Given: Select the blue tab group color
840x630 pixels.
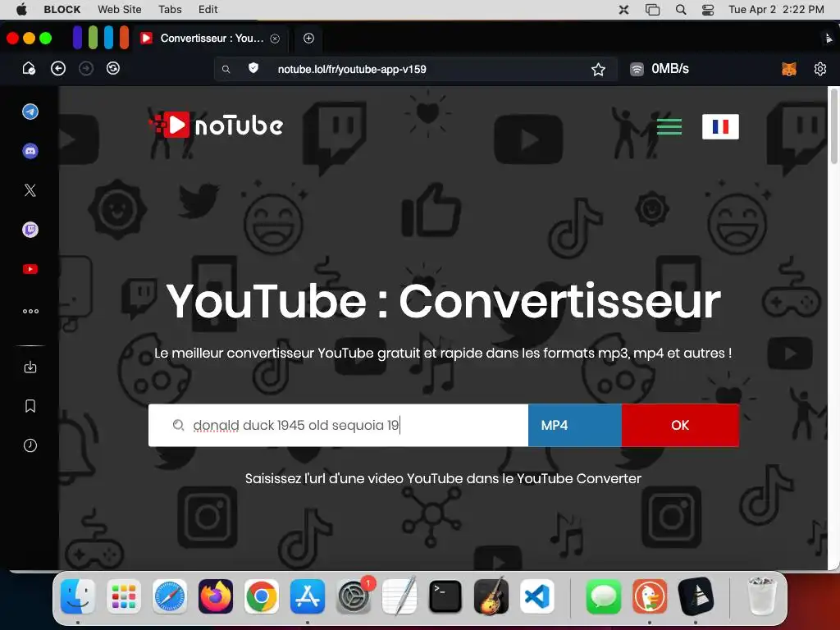Looking at the screenshot, I should (x=109, y=38).
